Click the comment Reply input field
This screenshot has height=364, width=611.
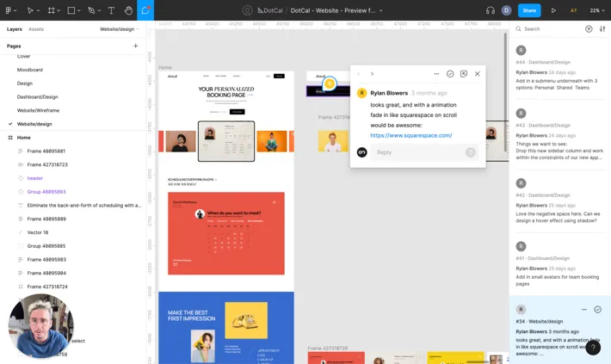[x=419, y=152]
